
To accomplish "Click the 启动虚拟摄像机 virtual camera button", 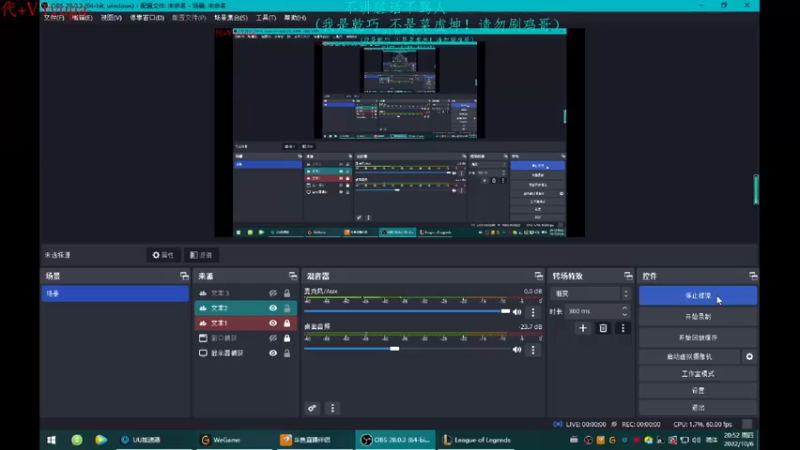I will (x=689, y=357).
